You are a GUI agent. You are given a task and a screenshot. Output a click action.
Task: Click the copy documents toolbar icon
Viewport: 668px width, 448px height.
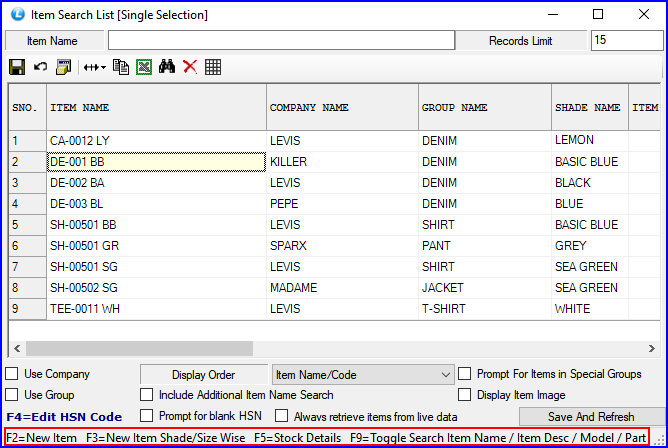click(121, 67)
